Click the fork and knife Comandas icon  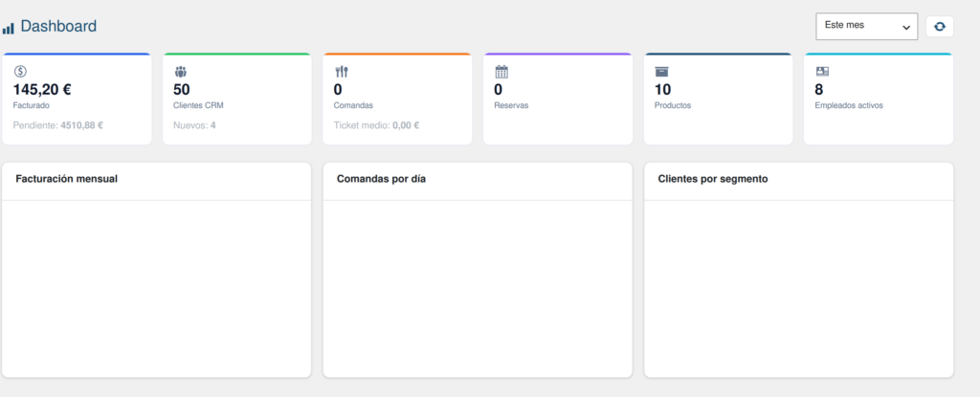[x=342, y=72]
